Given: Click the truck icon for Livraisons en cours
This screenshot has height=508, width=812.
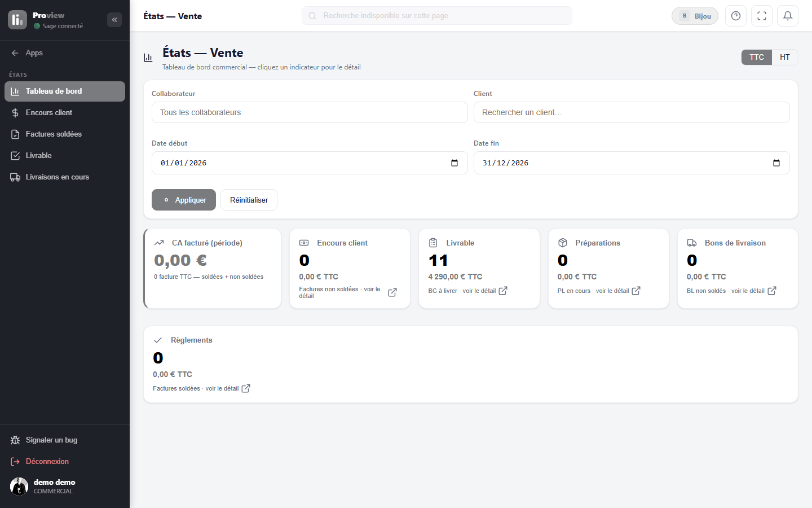Looking at the screenshot, I should point(15,177).
